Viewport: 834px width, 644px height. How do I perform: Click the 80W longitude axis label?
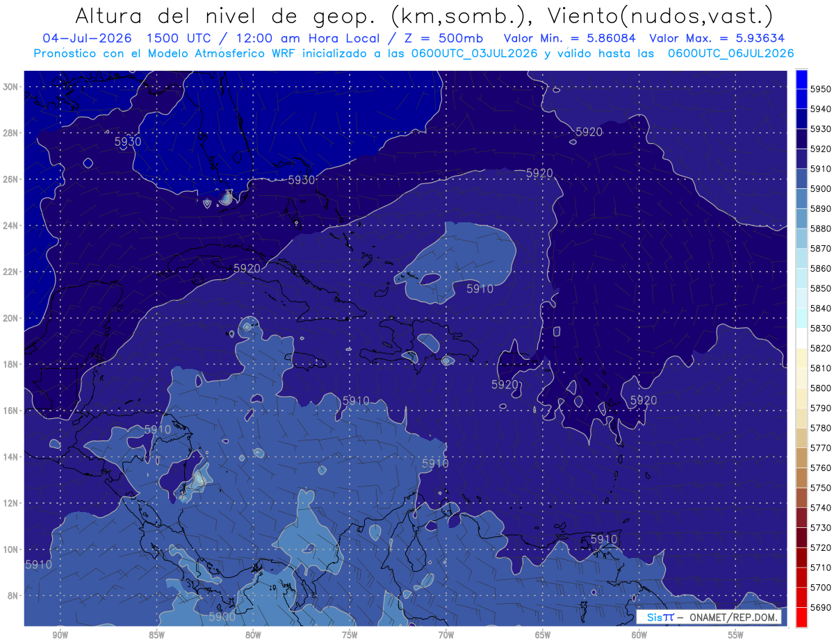tap(253, 635)
